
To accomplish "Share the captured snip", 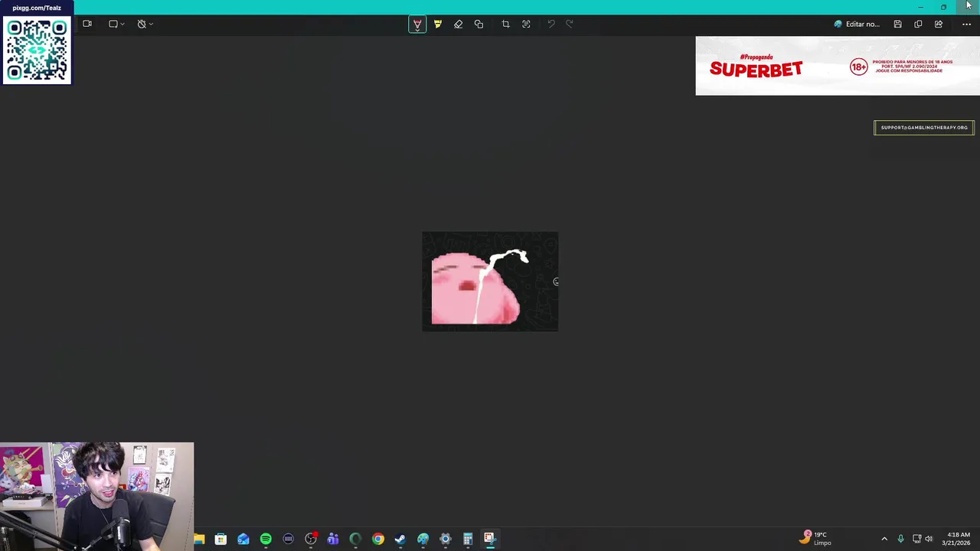I will [x=939, y=24].
